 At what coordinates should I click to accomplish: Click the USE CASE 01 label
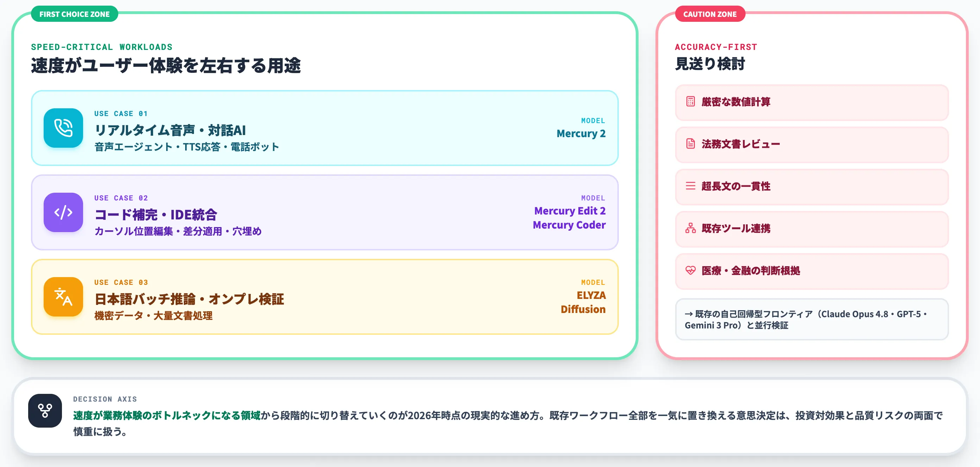(x=121, y=114)
